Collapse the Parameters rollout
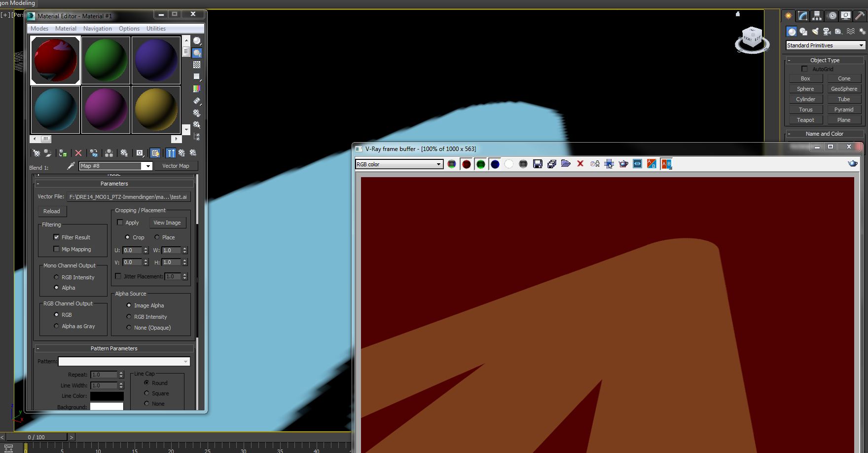Screen dimensions: 868x453 (114, 184)
